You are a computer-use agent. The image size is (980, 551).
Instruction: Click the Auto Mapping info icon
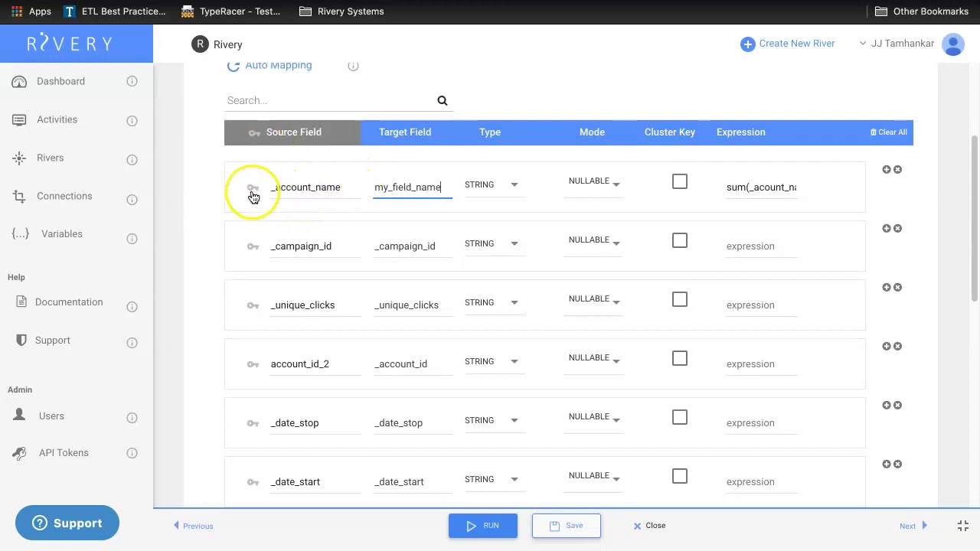pos(353,66)
